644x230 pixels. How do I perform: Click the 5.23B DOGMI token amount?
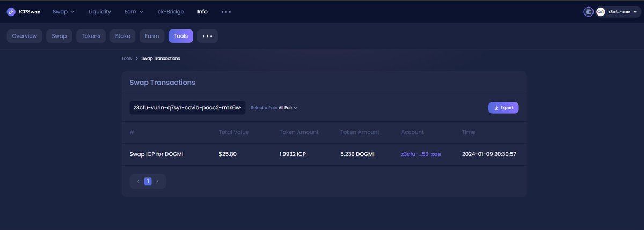[357, 154]
